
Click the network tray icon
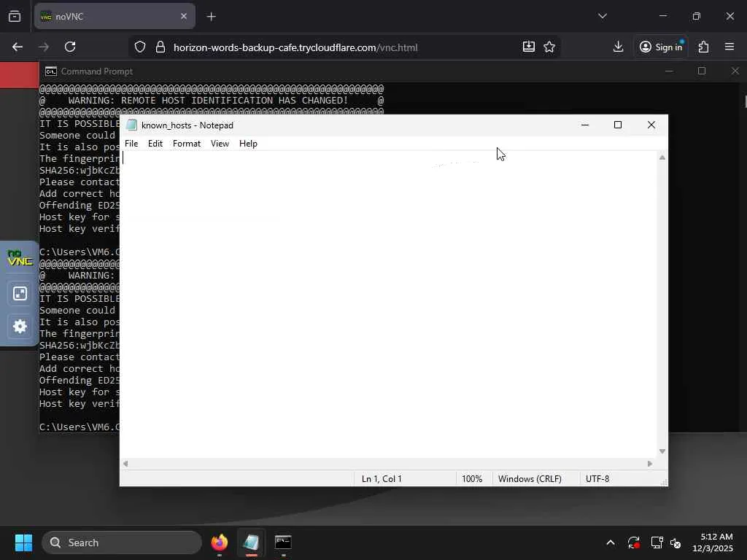(x=657, y=542)
